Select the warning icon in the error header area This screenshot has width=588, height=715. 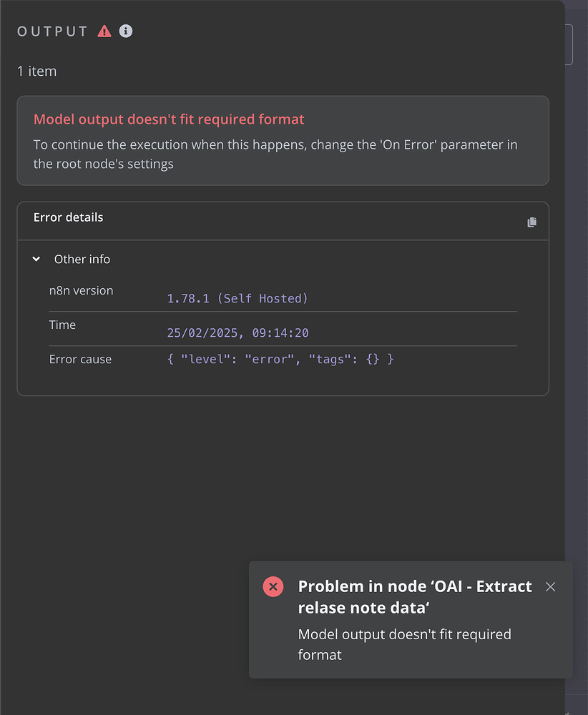pyautogui.click(x=104, y=31)
